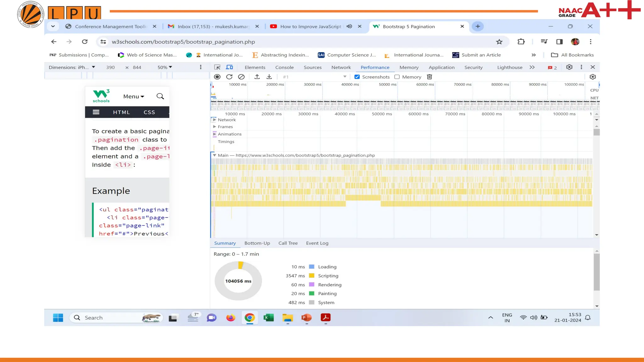Click the save profile download icon
The width and height of the screenshot is (644, 362).
click(269, 77)
